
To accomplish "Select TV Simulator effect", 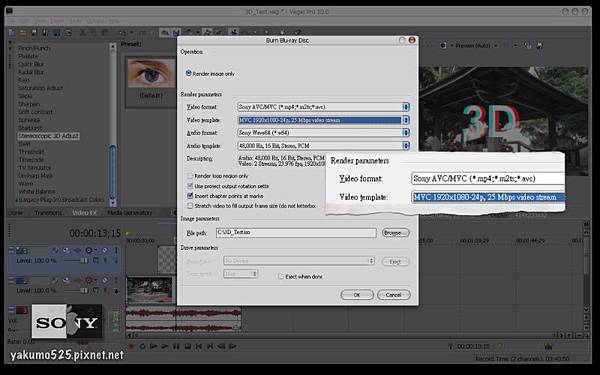I will pyautogui.click(x=34, y=168).
